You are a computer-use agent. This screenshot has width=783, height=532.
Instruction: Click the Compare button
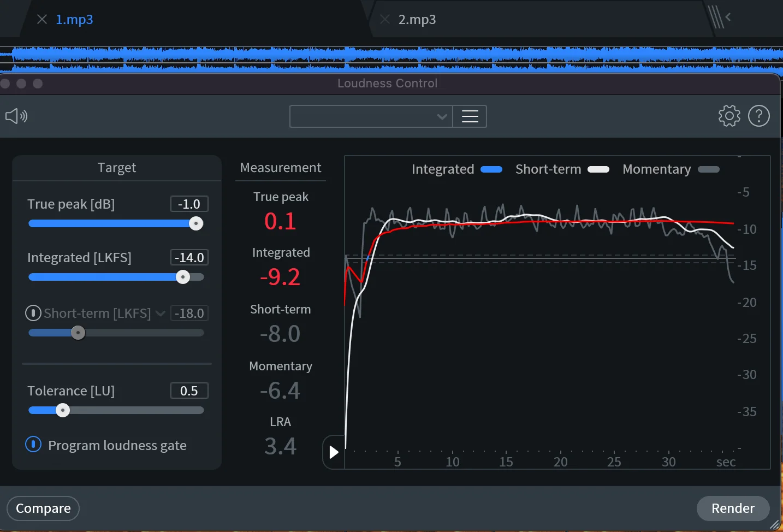(x=43, y=509)
